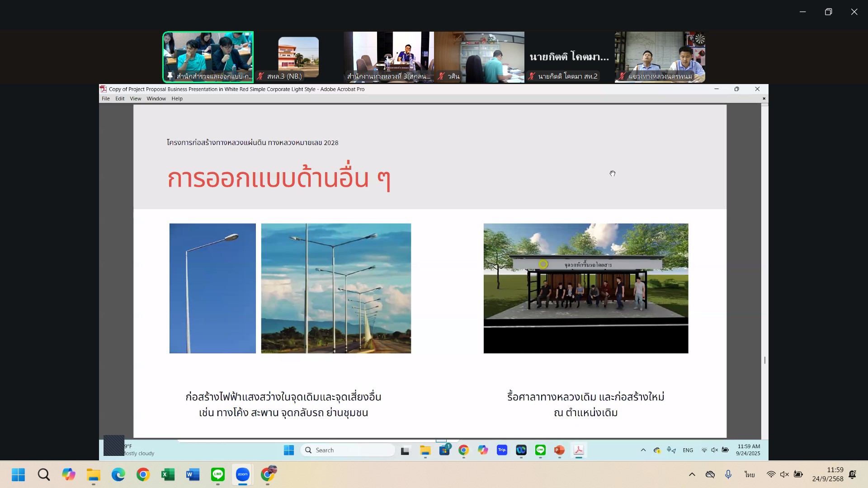Click the Windows Start button

click(19, 474)
